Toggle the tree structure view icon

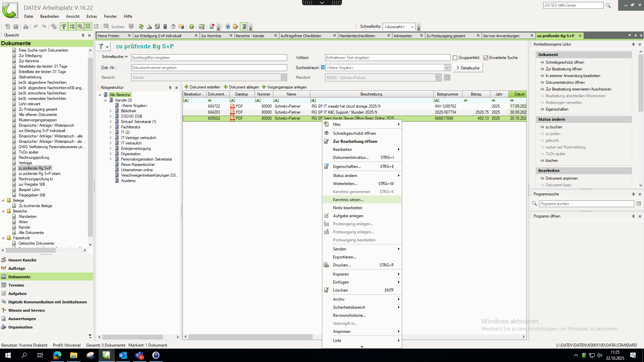pos(64,26)
